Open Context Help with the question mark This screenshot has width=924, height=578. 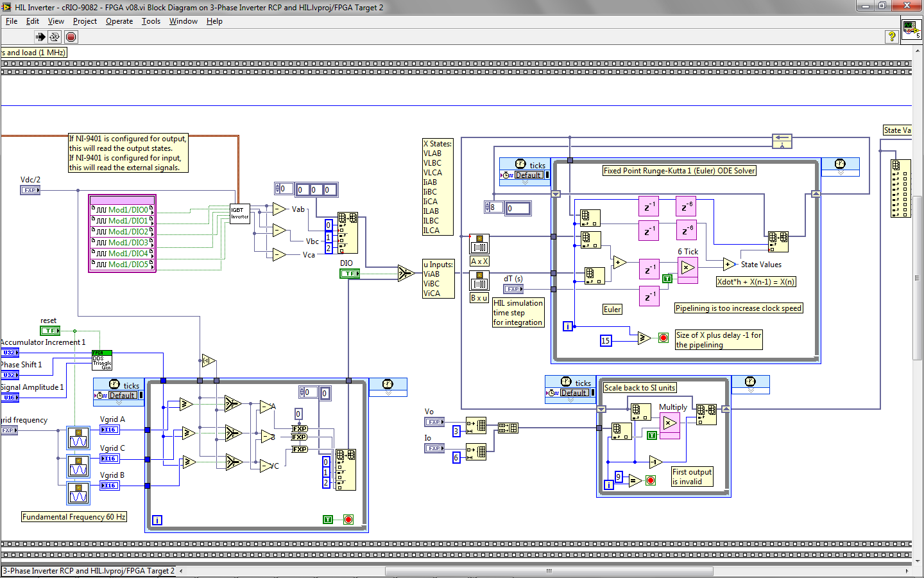891,37
